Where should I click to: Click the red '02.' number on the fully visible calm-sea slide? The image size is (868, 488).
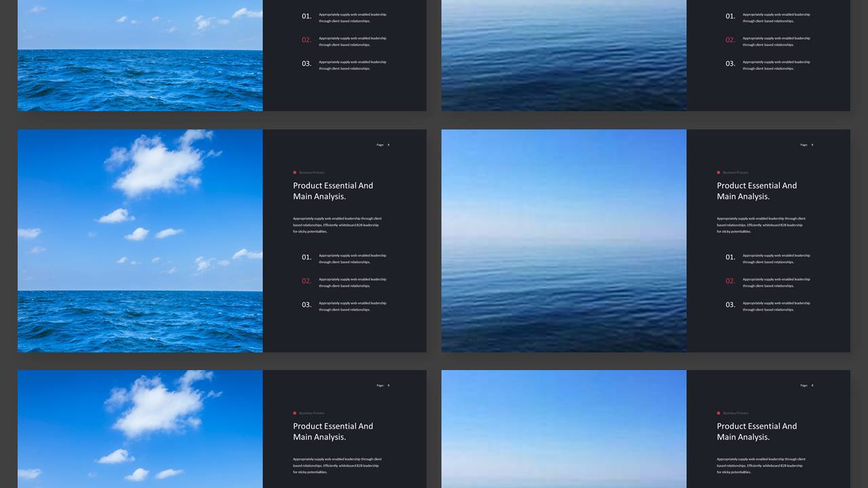pos(730,281)
